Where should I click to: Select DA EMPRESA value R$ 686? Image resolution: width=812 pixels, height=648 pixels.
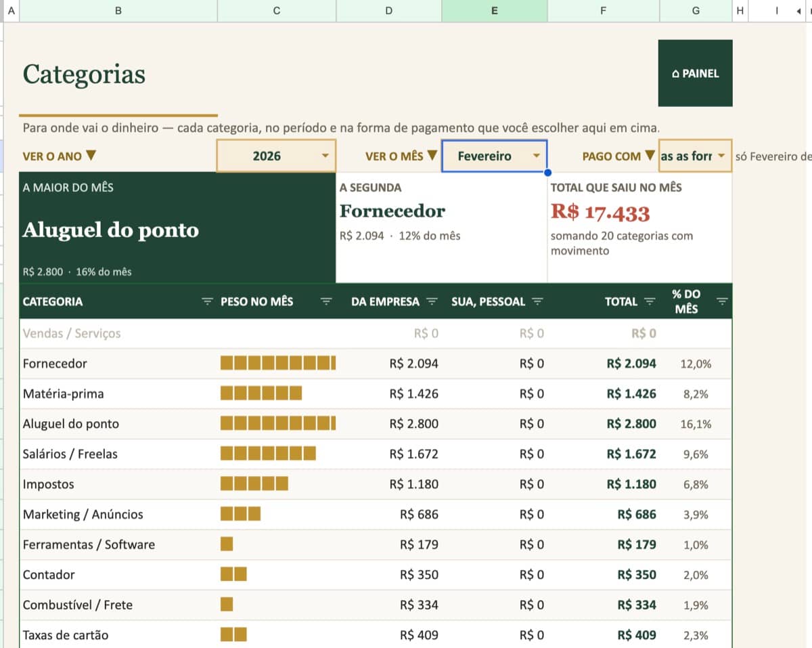[420, 515]
